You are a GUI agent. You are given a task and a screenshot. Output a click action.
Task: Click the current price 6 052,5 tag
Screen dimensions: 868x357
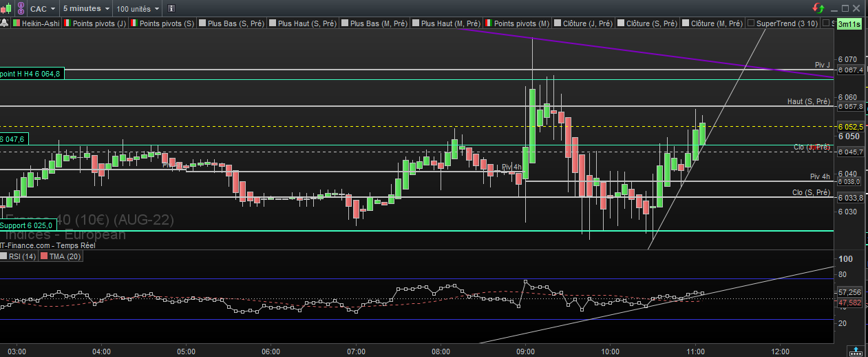tap(849, 127)
